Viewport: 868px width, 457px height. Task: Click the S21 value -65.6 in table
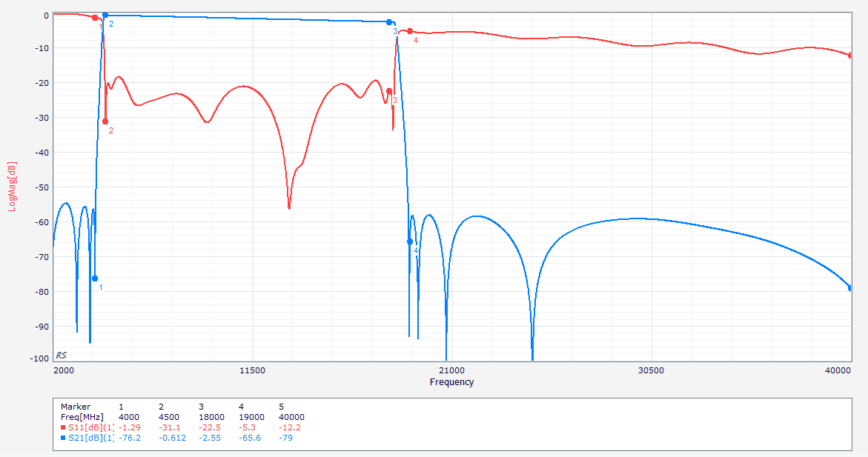(250, 438)
